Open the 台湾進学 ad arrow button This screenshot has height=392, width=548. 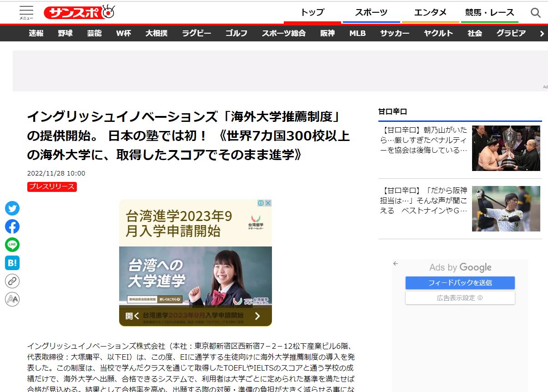pos(257,316)
